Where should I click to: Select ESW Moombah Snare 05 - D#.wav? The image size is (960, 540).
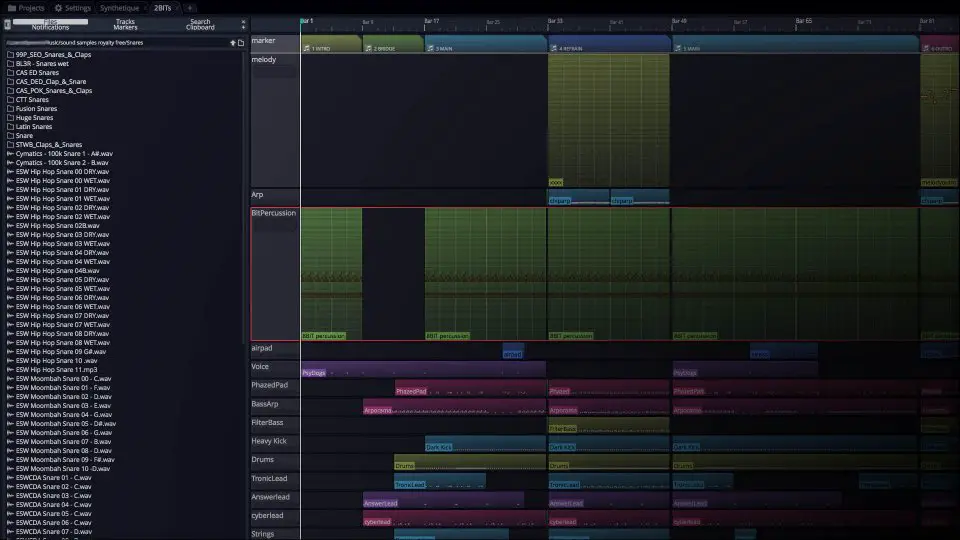point(66,424)
